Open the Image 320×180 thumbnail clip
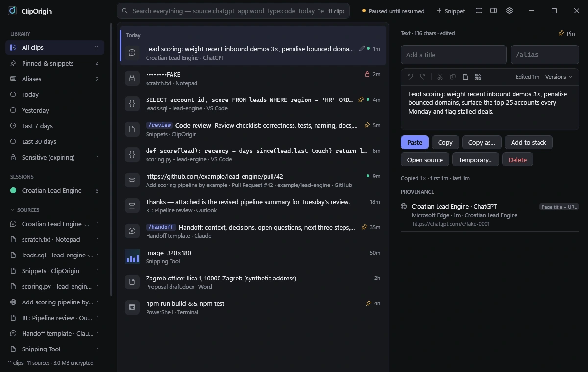Image resolution: width=588 pixels, height=372 pixels. pyautogui.click(x=132, y=256)
